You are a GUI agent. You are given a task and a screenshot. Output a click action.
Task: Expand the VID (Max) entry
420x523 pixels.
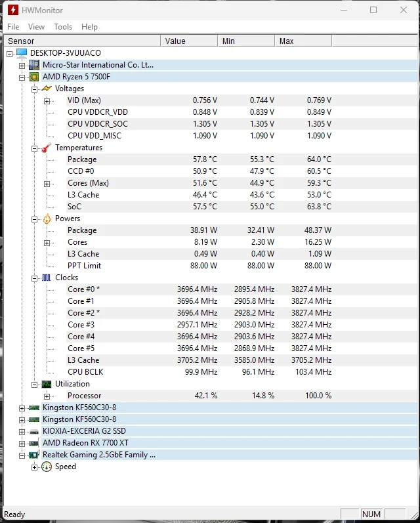pos(47,101)
